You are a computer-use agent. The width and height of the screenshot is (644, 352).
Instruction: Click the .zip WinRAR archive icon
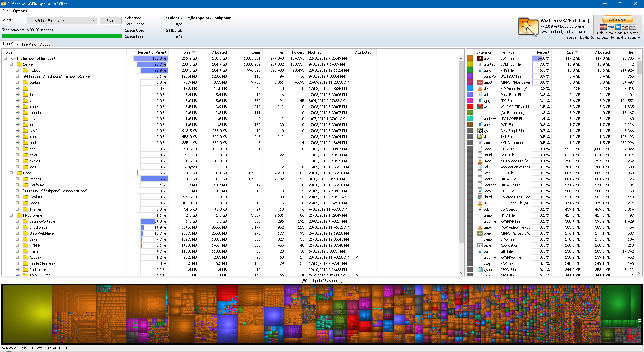(480, 107)
